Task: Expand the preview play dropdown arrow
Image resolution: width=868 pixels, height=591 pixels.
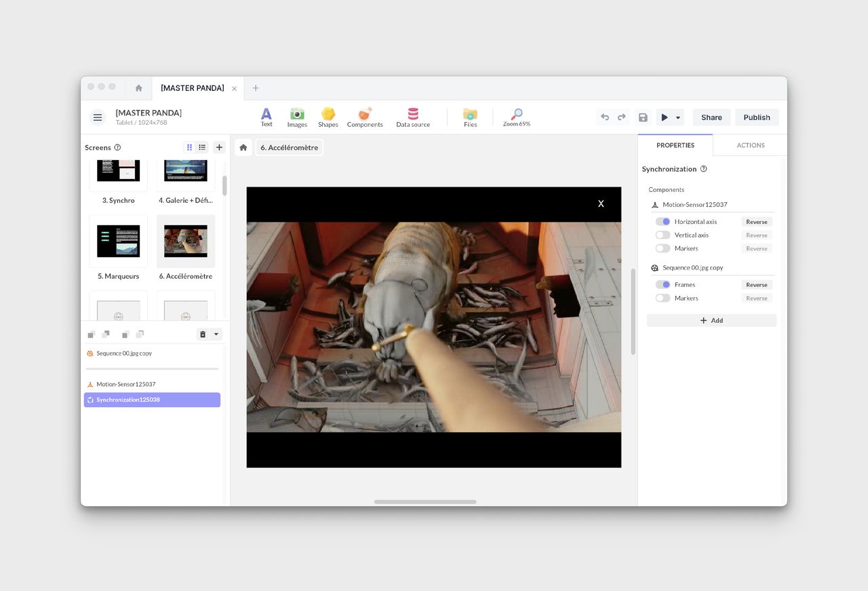Action: pos(678,117)
